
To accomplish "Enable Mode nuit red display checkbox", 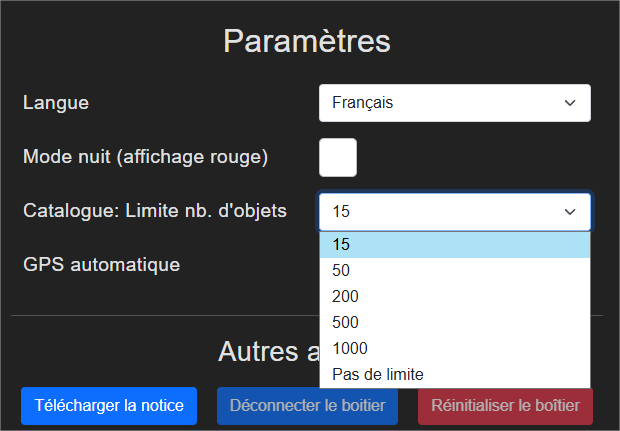I will coord(338,157).
